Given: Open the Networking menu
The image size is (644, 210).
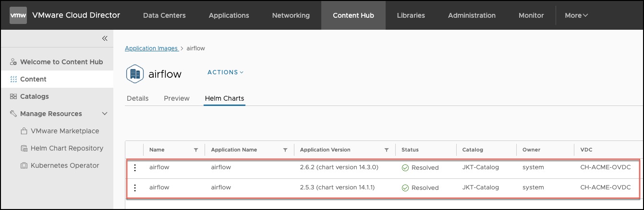Looking at the screenshot, I should [291, 15].
